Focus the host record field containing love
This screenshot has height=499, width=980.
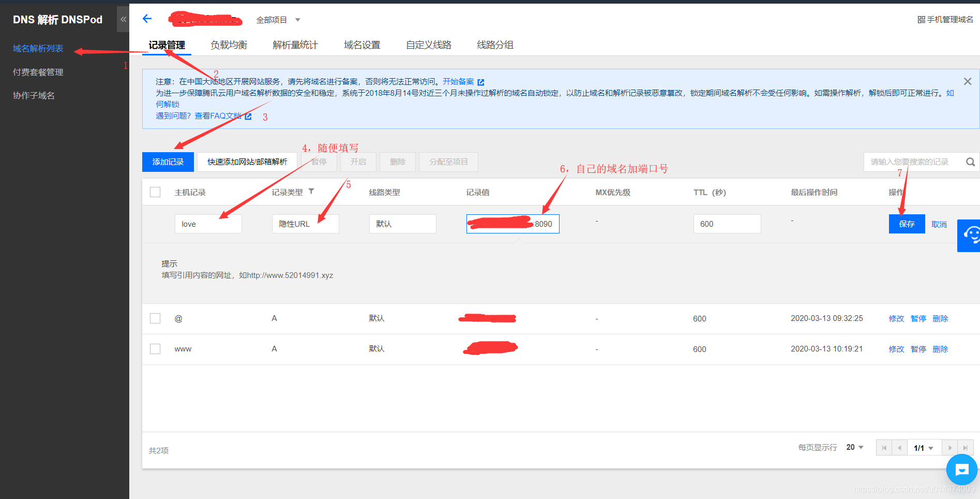(x=208, y=224)
